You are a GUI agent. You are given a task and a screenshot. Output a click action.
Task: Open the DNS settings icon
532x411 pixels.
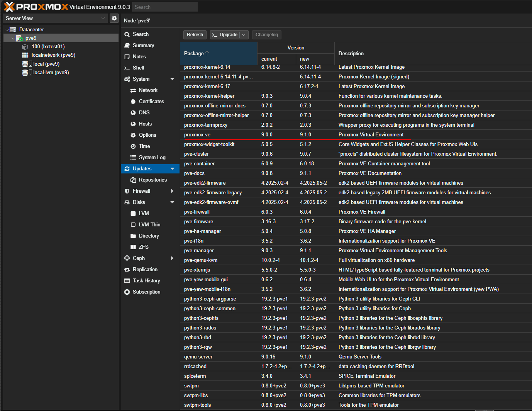click(133, 112)
